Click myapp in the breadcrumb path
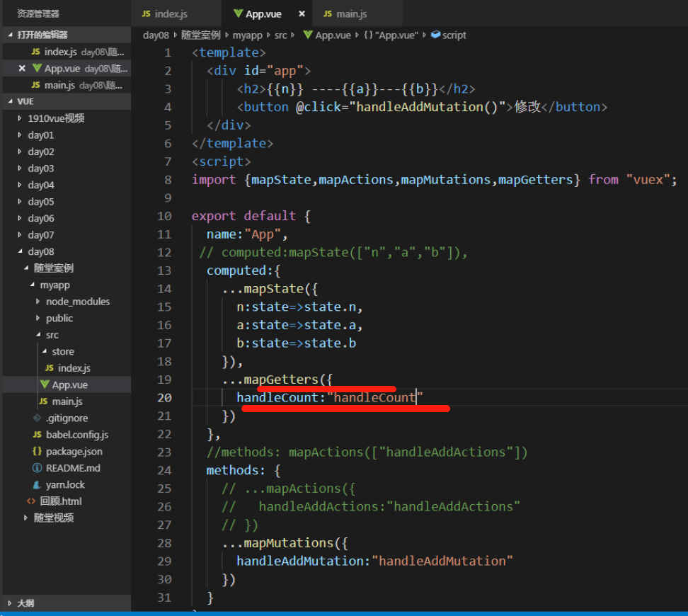The image size is (688, 616). point(248,35)
